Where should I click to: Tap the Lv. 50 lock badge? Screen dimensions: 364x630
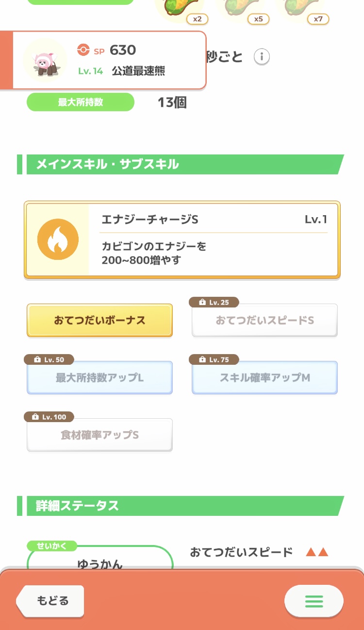pyautogui.click(x=49, y=359)
